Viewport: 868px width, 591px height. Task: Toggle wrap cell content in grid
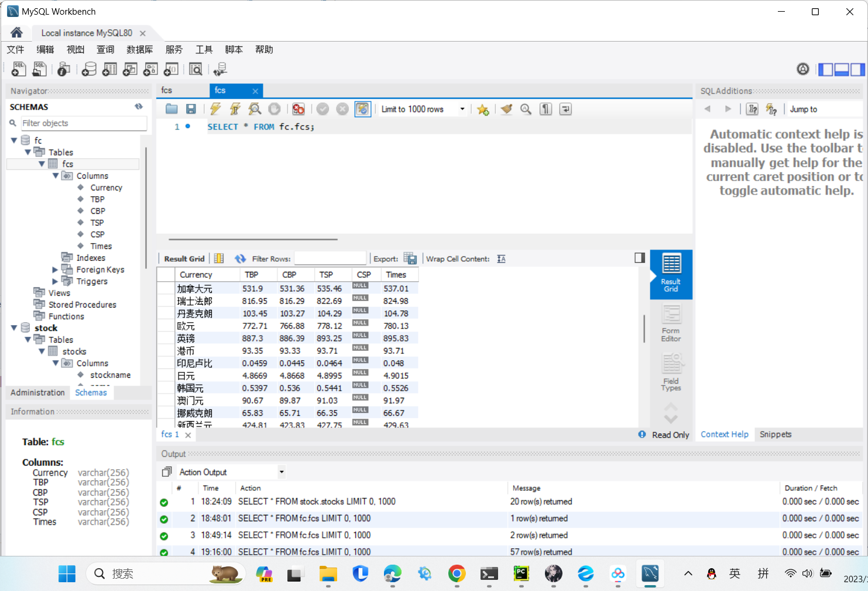[x=502, y=259]
